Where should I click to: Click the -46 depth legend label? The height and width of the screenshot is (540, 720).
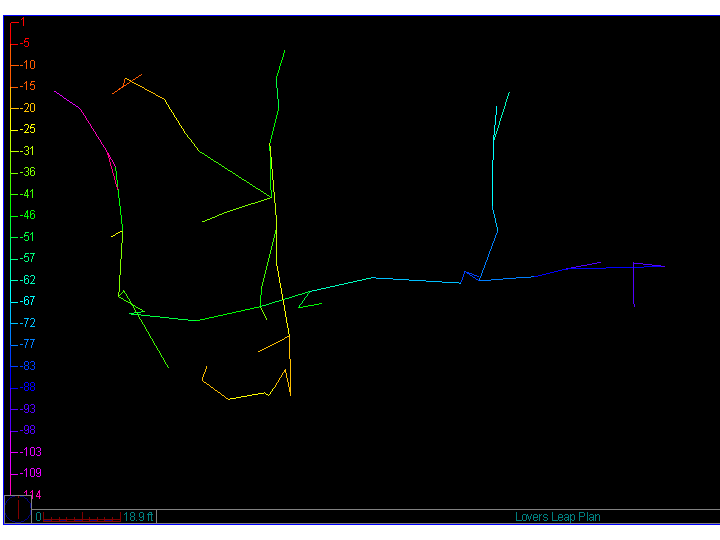[28, 215]
